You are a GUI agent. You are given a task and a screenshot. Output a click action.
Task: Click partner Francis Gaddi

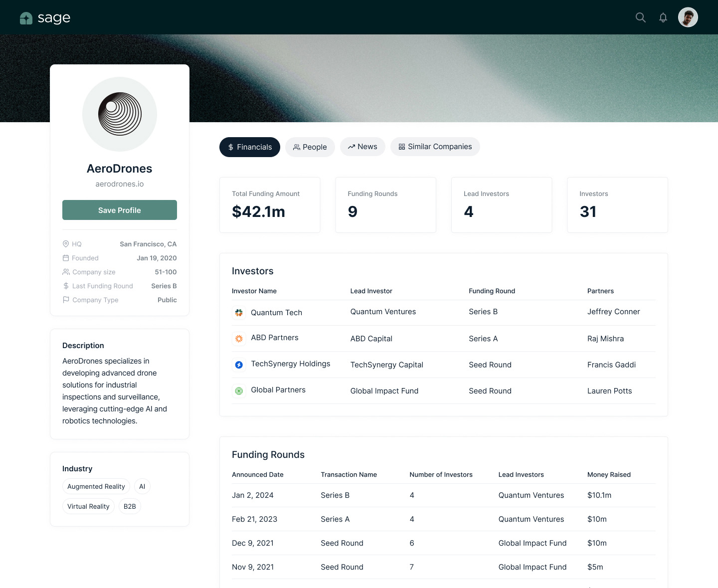(612, 365)
